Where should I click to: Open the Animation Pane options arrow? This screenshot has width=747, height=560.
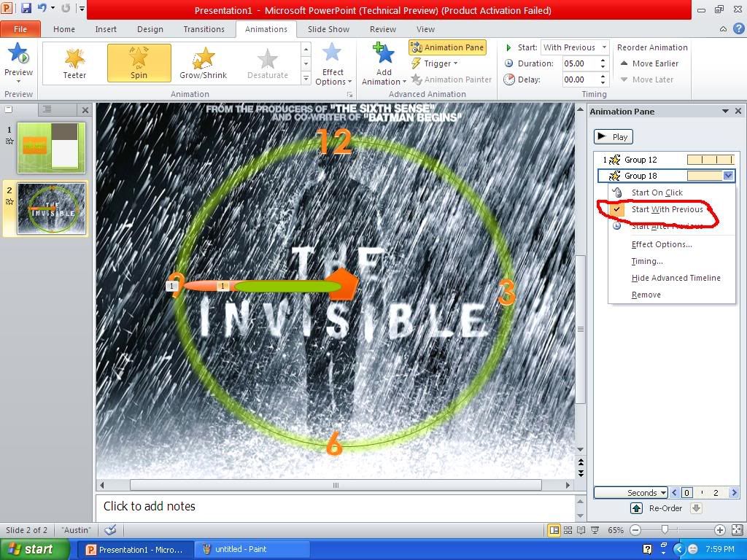coord(725,111)
